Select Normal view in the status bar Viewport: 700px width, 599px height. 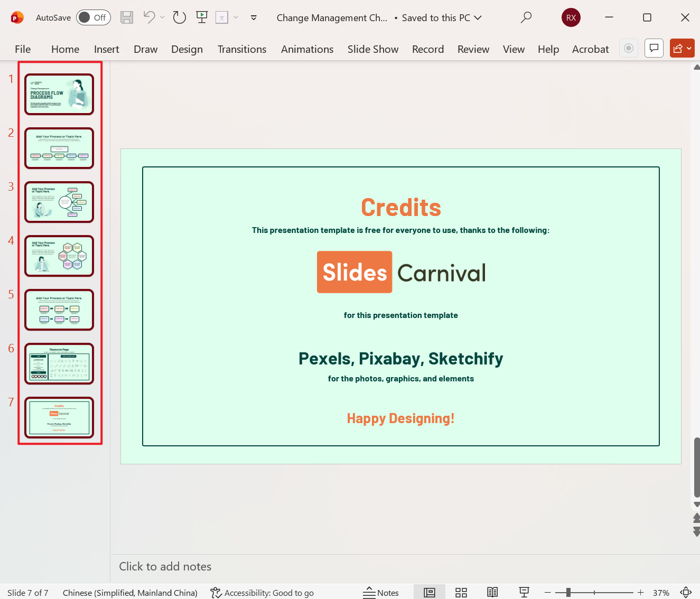(429, 592)
